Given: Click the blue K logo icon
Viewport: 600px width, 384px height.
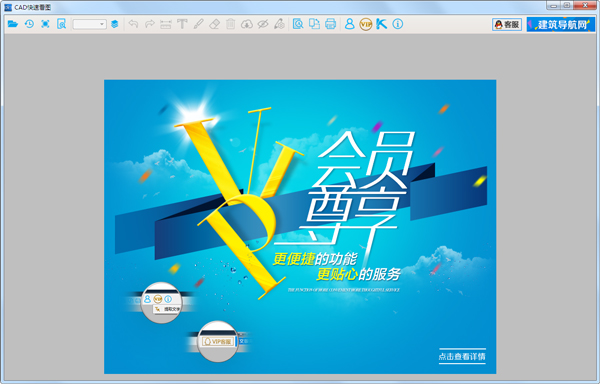Looking at the screenshot, I should coord(382,24).
